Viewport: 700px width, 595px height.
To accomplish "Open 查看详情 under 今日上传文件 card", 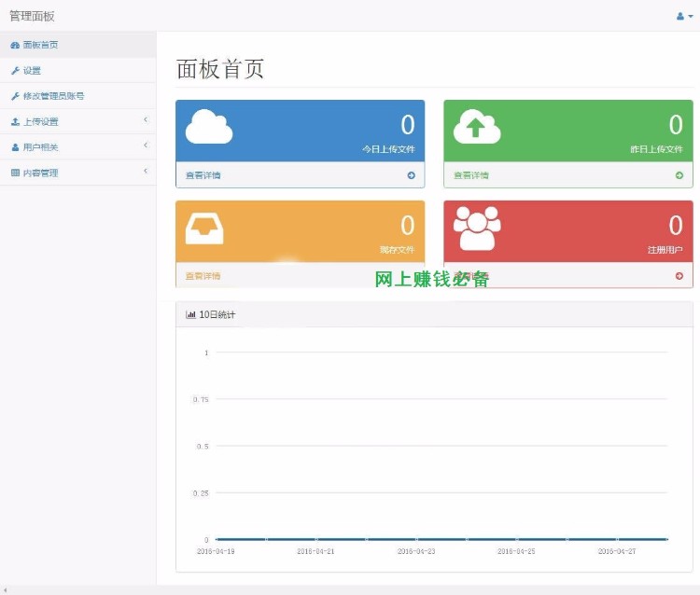I will (x=203, y=175).
